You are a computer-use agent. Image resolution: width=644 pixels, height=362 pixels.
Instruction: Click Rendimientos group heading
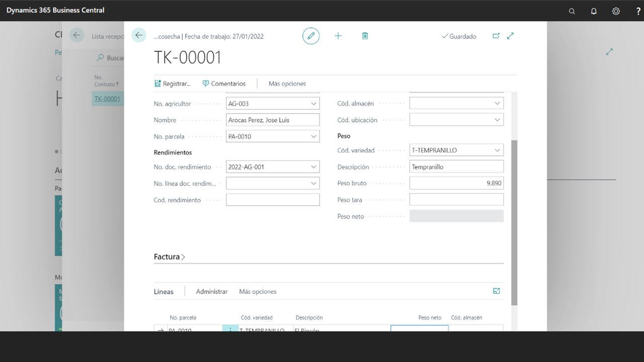pyautogui.click(x=173, y=152)
